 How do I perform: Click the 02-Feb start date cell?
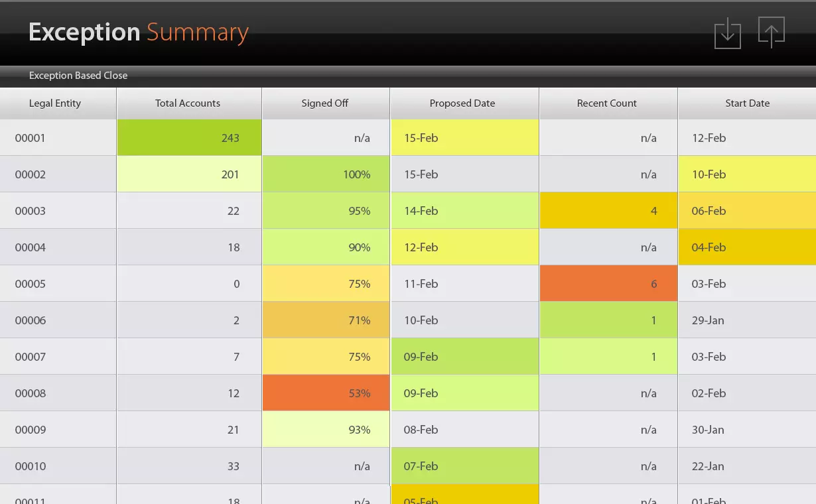(x=747, y=393)
